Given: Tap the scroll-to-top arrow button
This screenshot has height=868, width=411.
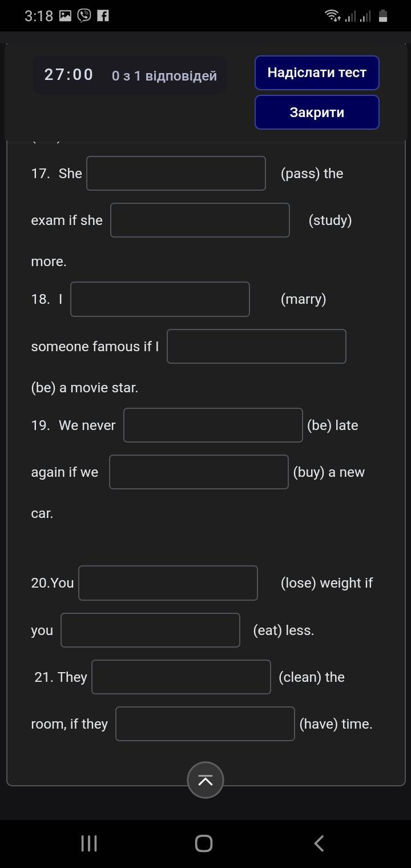Looking at the screenshot, I should point(205,780).
